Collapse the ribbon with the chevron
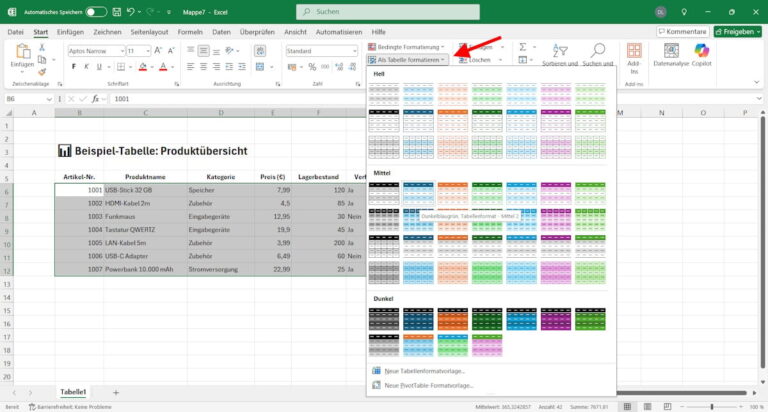 (757, 82)
